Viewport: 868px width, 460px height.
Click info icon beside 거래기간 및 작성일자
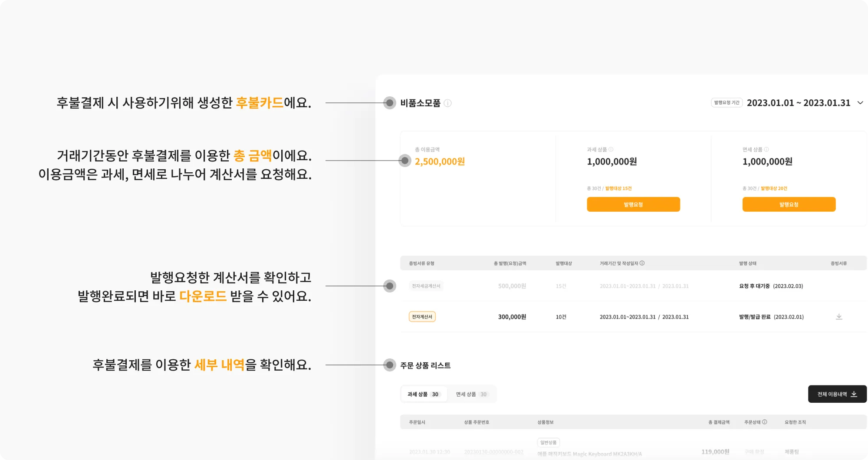point(642,263)
